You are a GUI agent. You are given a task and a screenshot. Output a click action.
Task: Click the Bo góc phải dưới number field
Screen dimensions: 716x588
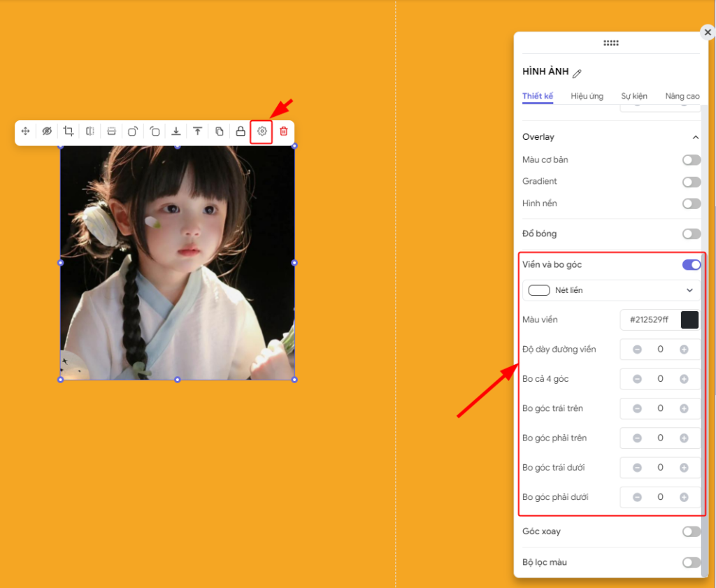pyautogui.click(x=660, y=497)
